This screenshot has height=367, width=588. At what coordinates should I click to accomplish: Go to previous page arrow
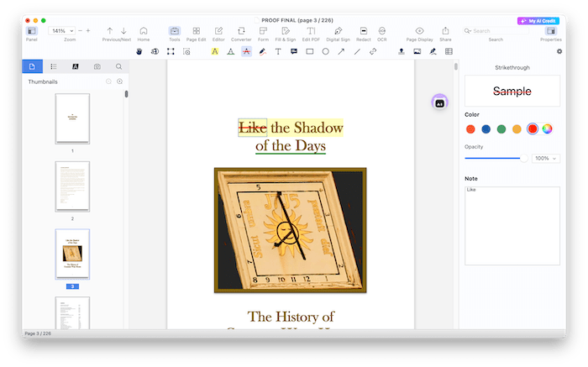(109, 31)
